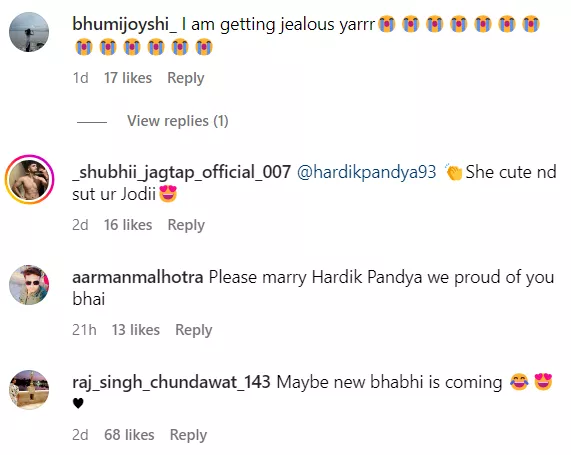Reply to bhumijoyshi_ comment

tap(186, 78)
